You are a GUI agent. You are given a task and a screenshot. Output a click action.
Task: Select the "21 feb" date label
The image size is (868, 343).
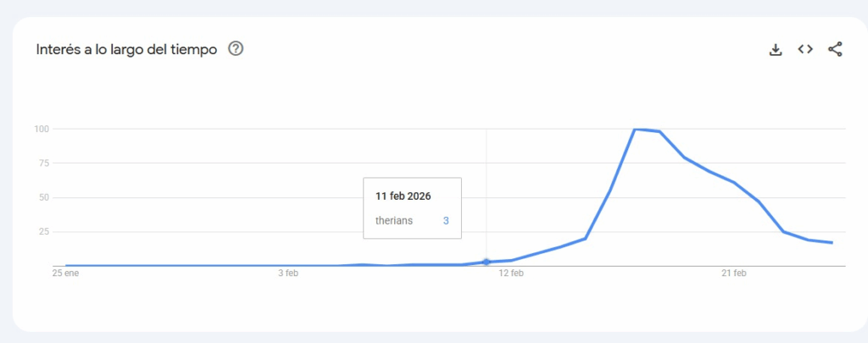(733, 274)
